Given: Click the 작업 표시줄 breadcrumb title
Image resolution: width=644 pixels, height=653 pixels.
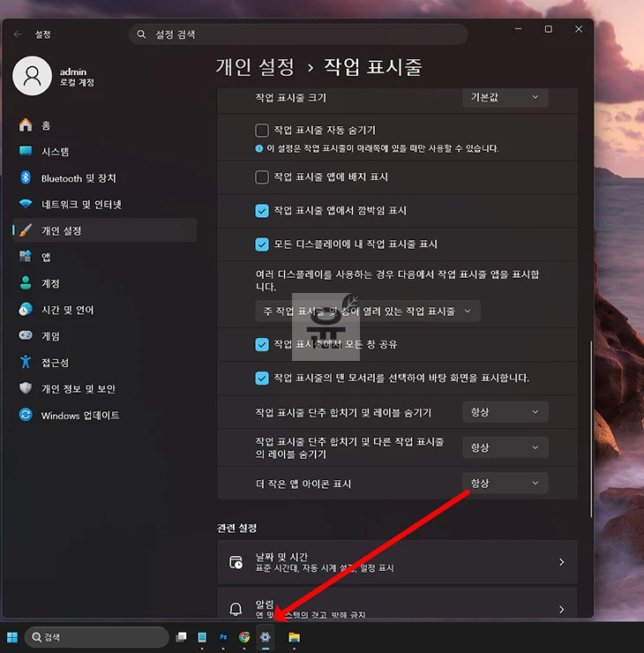Looking at the screenshot, I should tap(373, 67).
